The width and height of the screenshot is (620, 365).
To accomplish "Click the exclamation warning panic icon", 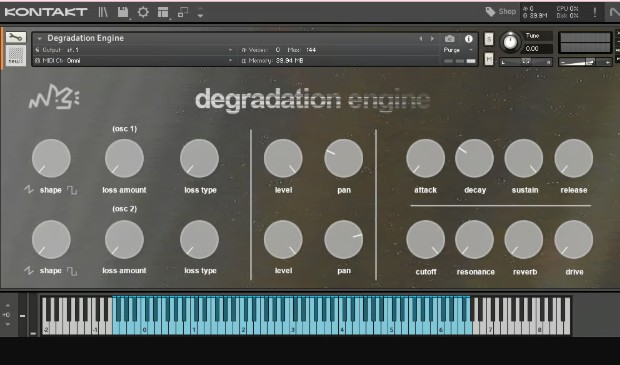I will point(595,12).
